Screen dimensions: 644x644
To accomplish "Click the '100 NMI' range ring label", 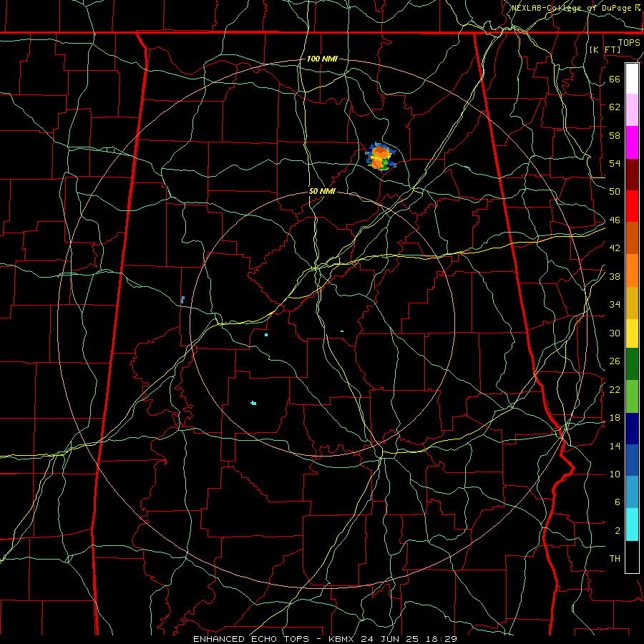I will [322, 59].
